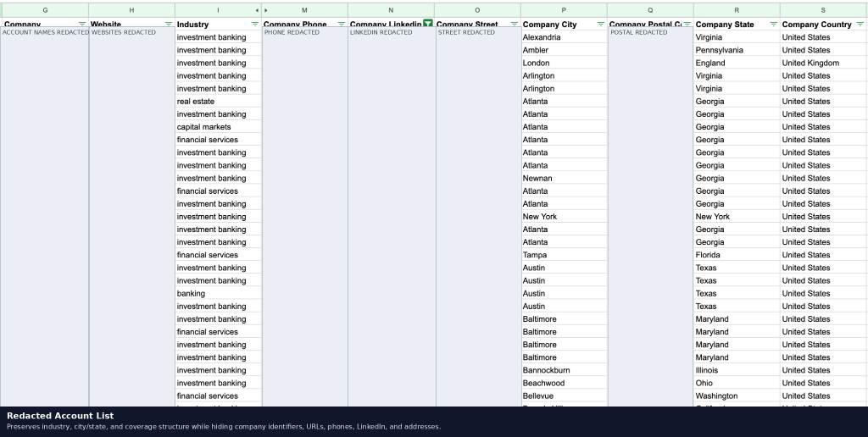Image resolution: width=868 pixels, height=437 pixels.
Task: Select the Tampa city cell
Action: [x=564, y=255]
